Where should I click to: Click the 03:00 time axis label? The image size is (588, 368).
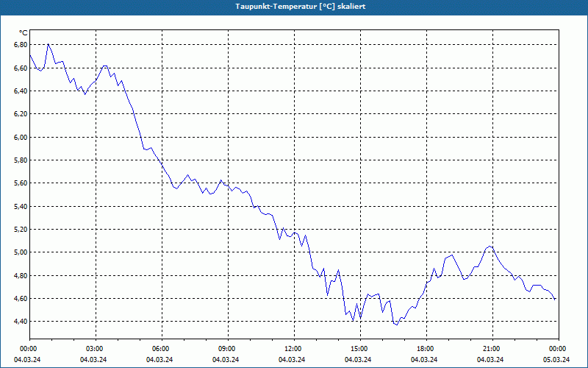(x=94, y=349)
